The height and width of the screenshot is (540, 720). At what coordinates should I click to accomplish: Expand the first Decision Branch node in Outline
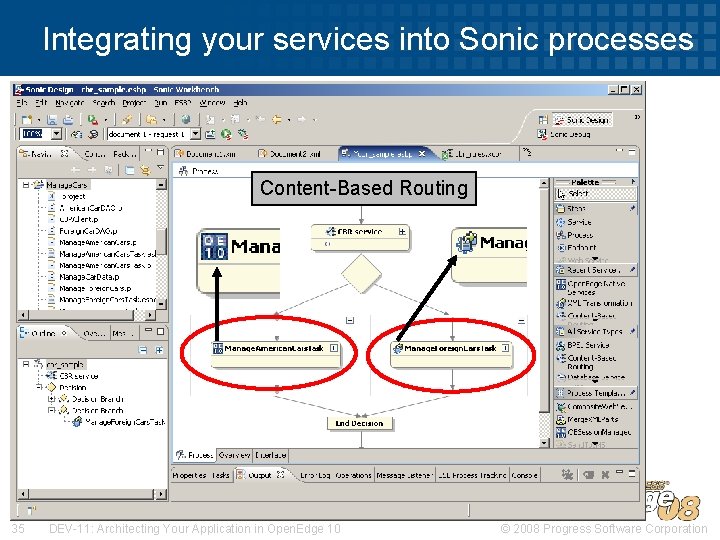(x=51, y=399)
